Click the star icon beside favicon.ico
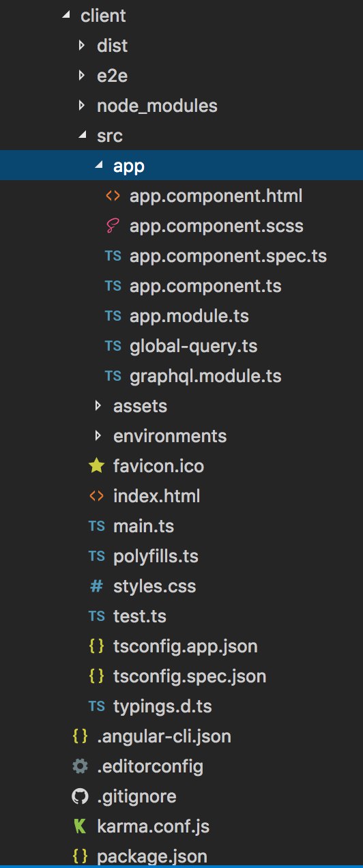 click(96, 466)
